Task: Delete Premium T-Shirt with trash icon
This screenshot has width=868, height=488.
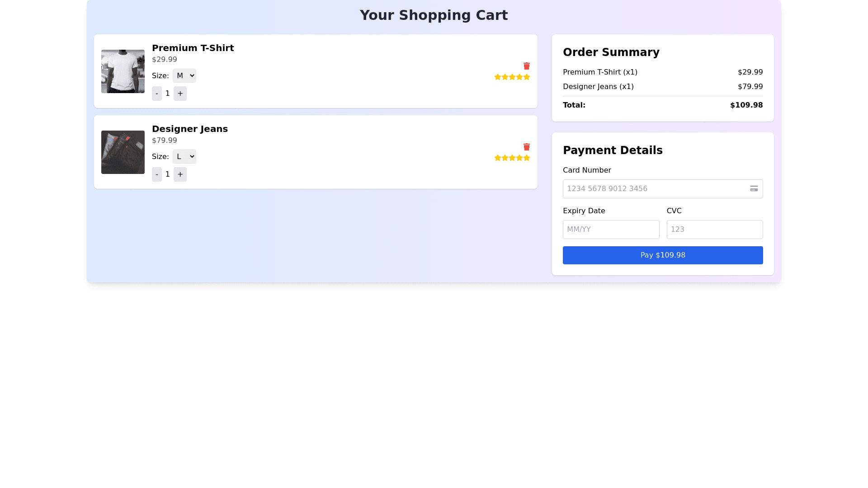Action: point(526,66)
